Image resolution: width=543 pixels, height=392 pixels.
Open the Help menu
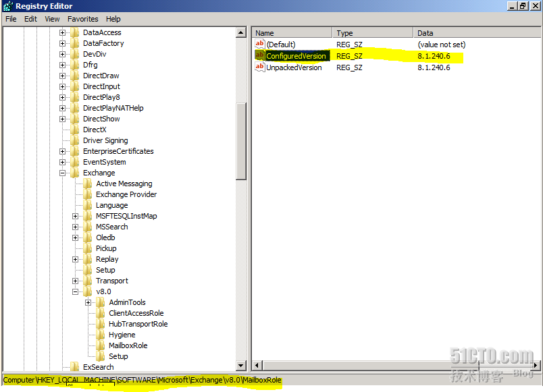(113, 19)
